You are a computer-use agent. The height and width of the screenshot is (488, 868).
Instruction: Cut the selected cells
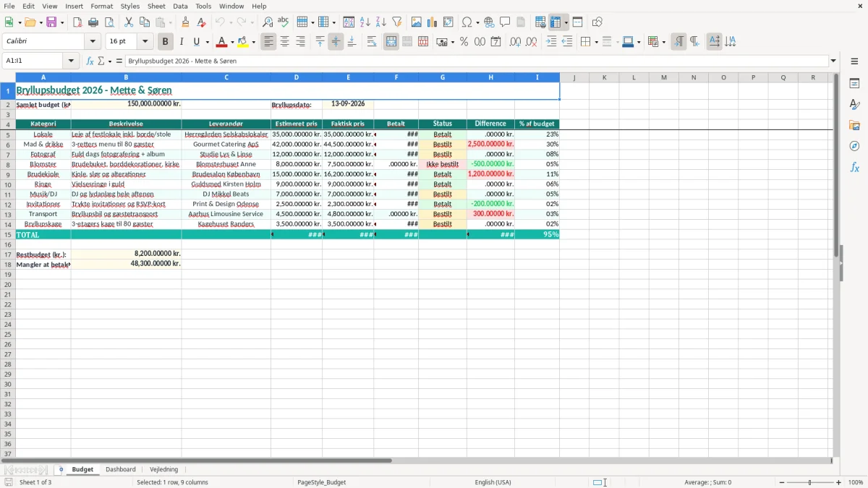point(128,22)
